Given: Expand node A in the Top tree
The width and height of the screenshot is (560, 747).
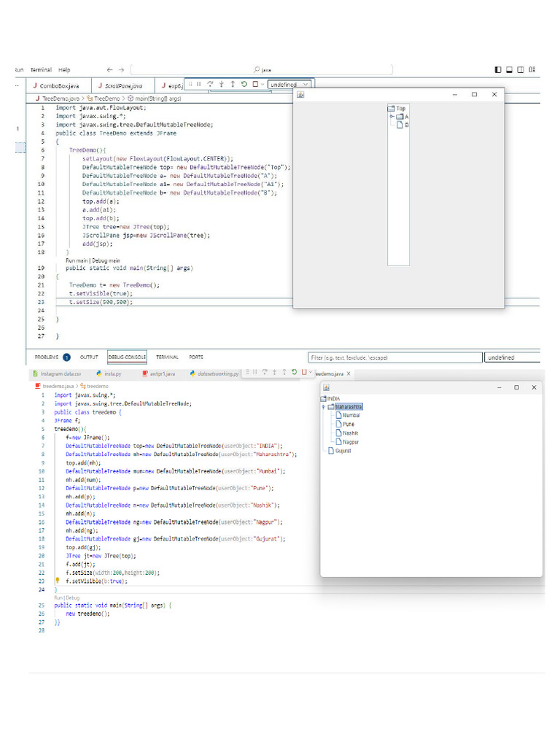Looking at the screenshot, I should pos(392,117).
